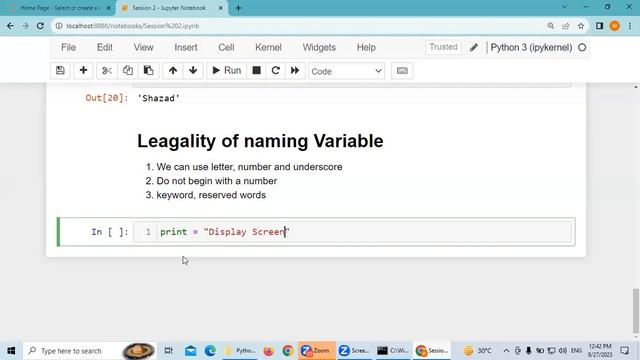Move the selected cell up with the arrow
The height and width of the screenshot is (360, 640).
173,71
